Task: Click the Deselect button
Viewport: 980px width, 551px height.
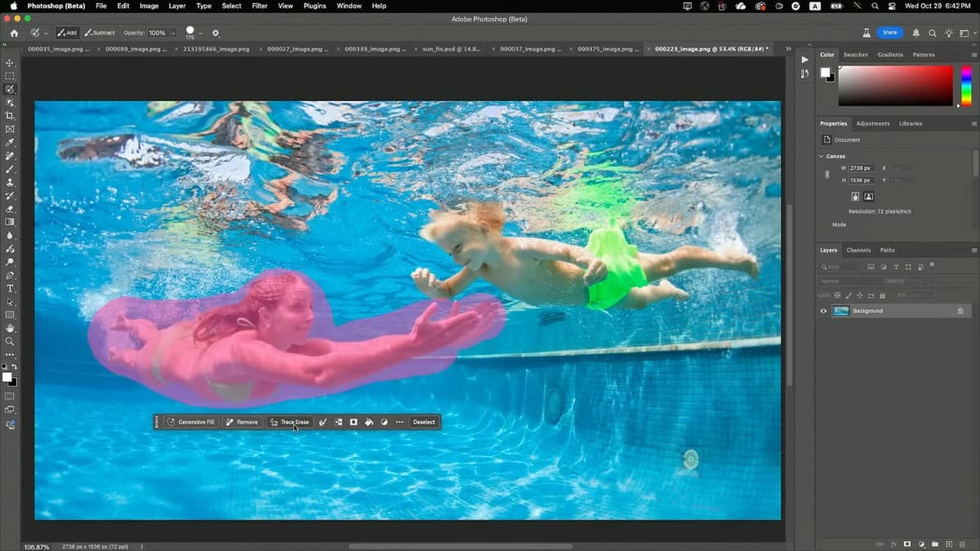Action: [424, 422]
